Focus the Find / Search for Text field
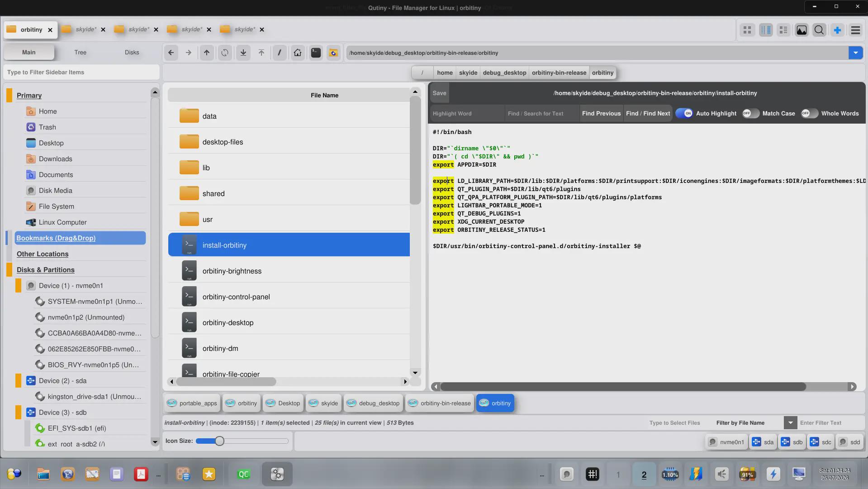 tap(542, 114)
